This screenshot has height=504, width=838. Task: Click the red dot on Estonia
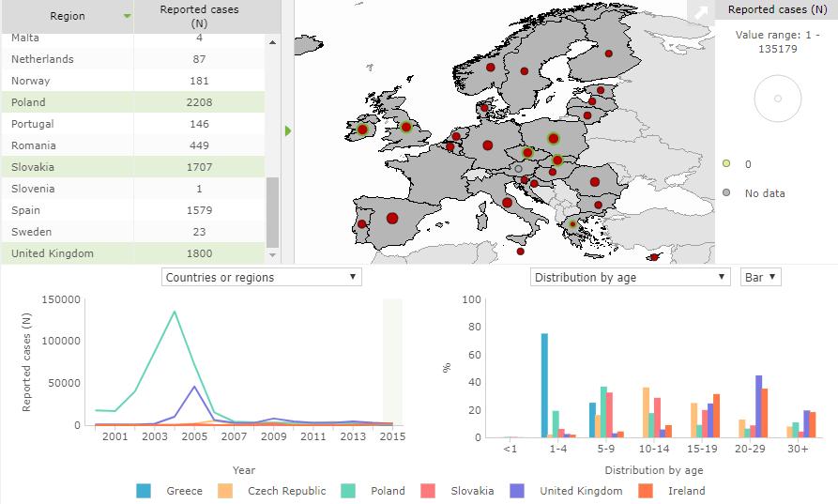[x=601, y=90]
